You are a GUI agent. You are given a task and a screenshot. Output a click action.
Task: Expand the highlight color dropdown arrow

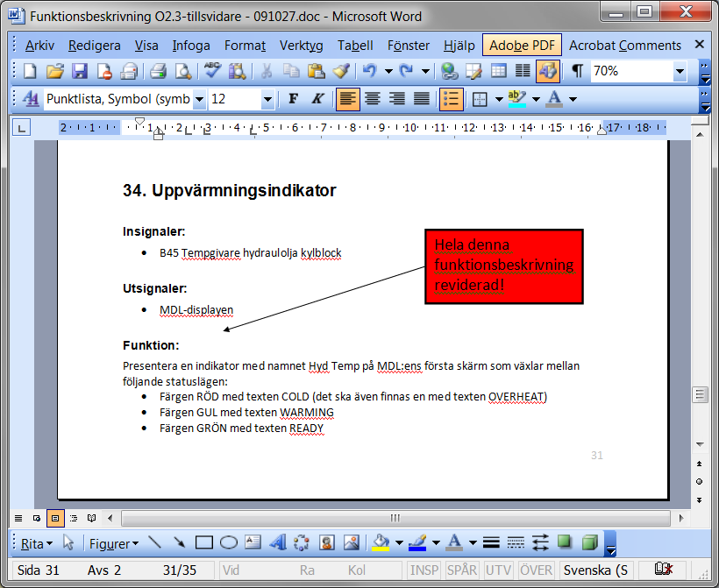pos(536,99)
